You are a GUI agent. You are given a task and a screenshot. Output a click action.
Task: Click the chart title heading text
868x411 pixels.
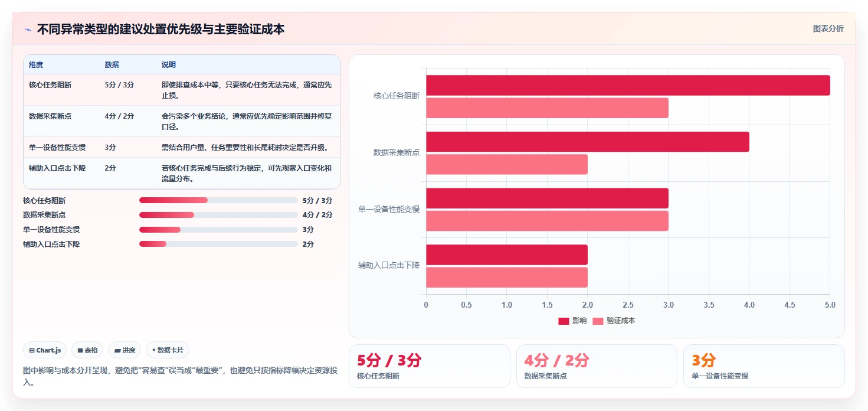[161, 30]
